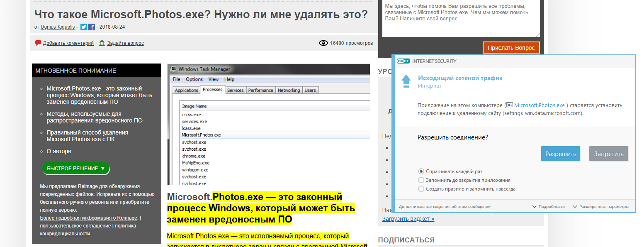Open the green 'БЫСТРОЕ РЕШЕНИЕ' dropdown button
Viewport: 644px width, 247px height.
76,169
